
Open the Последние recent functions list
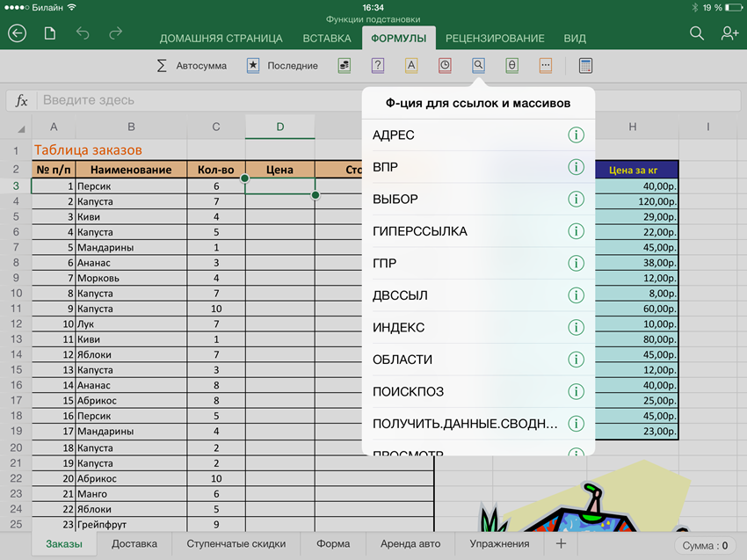tap(282, 66)
